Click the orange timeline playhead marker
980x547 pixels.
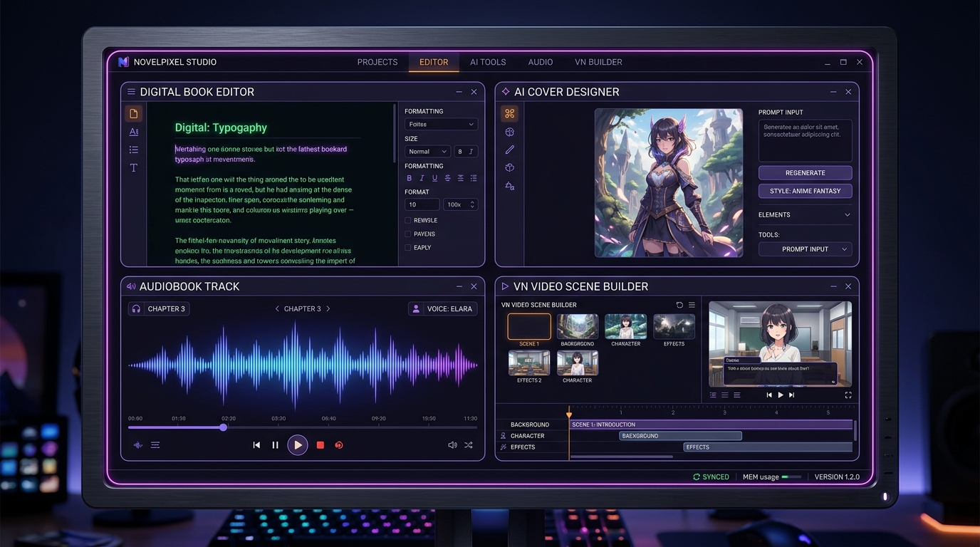[568, 414]
